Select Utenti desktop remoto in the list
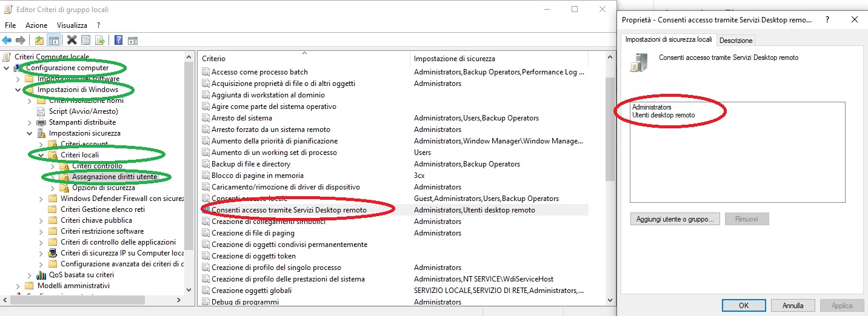The width and height of the screenshot is (868, 316). point(664,115)
